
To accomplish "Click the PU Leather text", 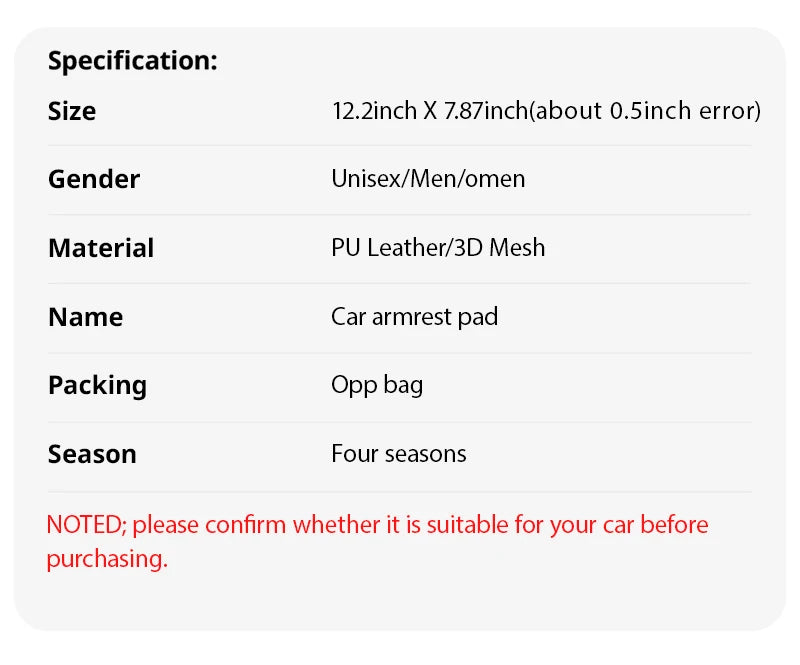I will tap(388, 248).
